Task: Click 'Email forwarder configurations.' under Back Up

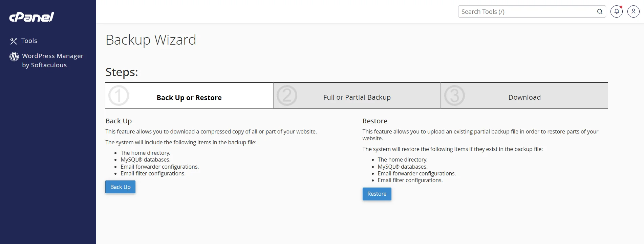Action: pyautogui.click(x=160, y=167)
